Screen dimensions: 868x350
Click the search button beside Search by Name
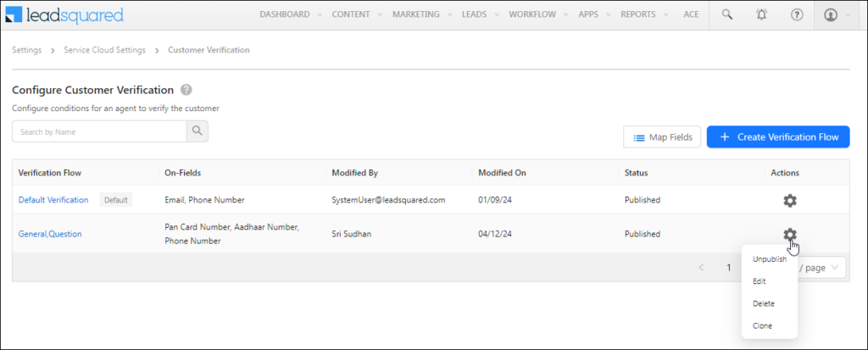click(197, 131)
